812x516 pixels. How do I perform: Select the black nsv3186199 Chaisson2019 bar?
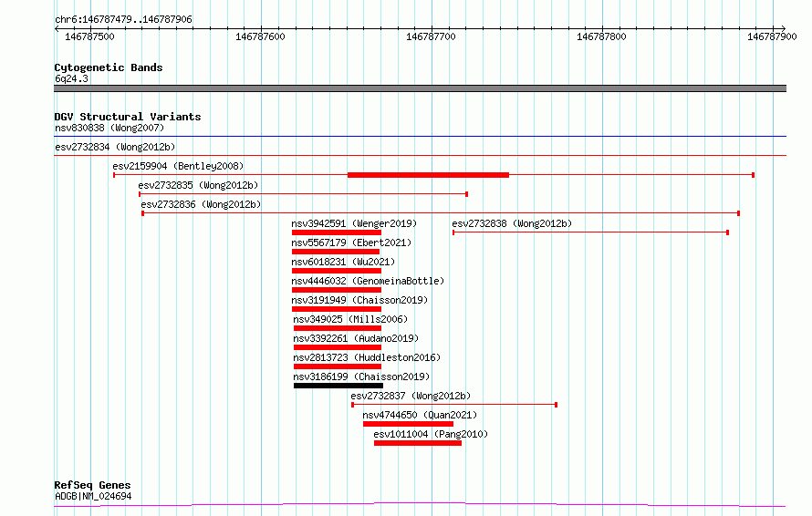[338, 386]
